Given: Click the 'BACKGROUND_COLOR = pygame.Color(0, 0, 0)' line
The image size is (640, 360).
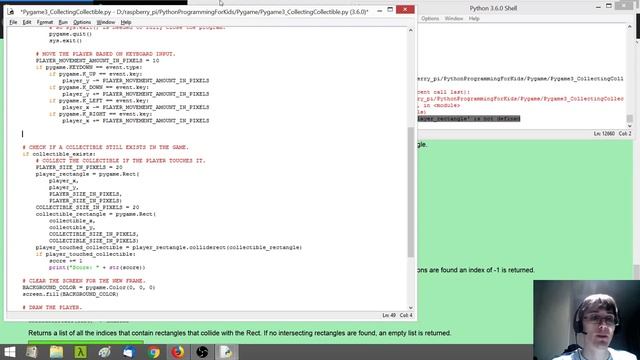Looking at the screenshot, I should pyautogui.click(x=89, y=287).
